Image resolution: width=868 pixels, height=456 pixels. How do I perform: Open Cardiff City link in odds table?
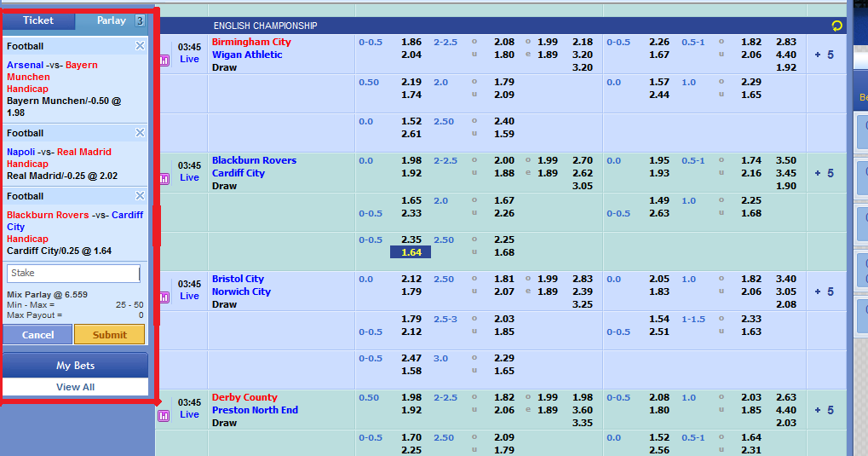(x=239, y=173)
